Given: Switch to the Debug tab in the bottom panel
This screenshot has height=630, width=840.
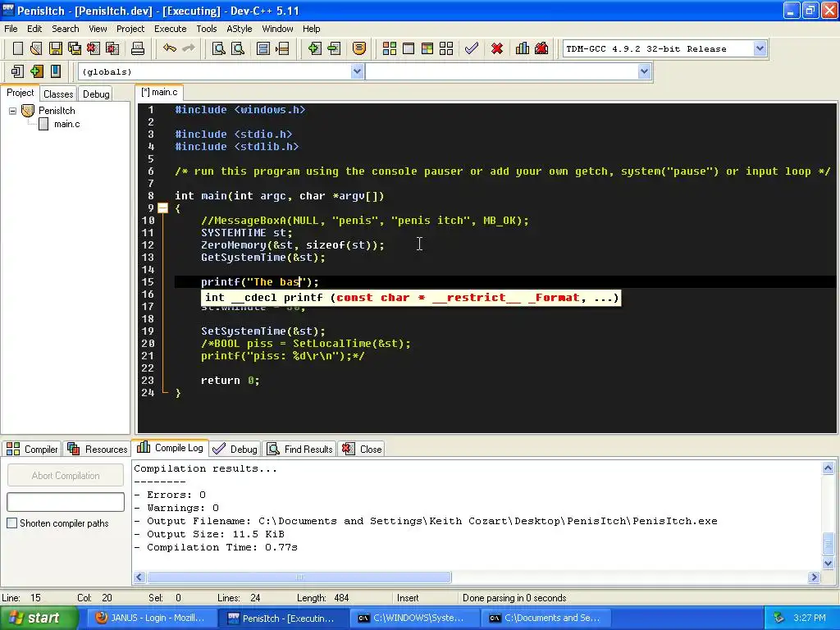Looking at the screenshot, I should tap(235, 449).
